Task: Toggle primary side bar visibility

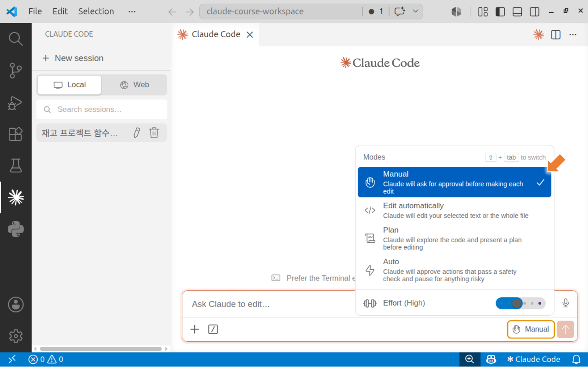Action: 500,12
